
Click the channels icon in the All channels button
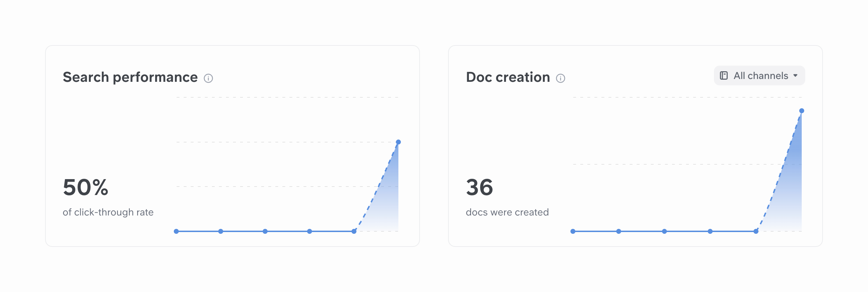724,76
